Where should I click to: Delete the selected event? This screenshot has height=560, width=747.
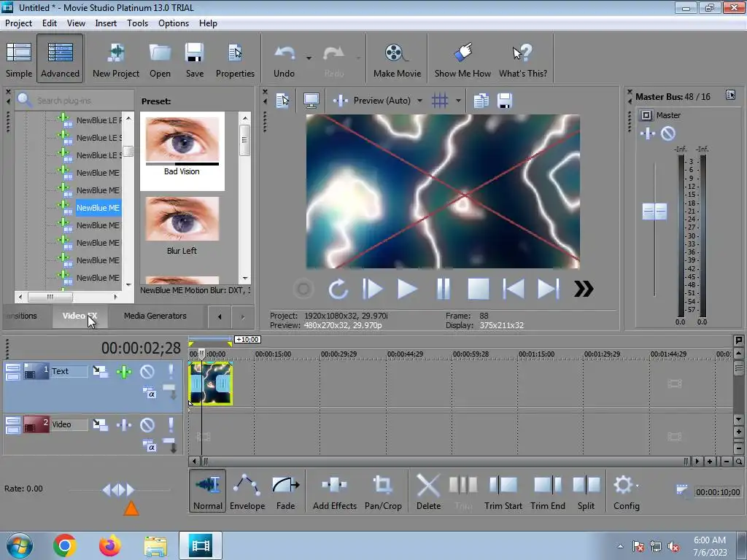tap(428, 491)
